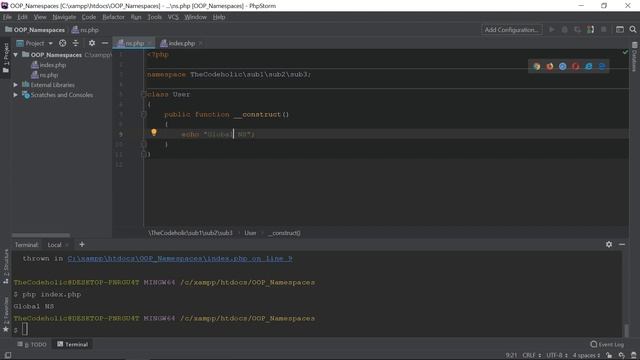
Task: Expand Scratches and Consoles node
Action: 16,95
